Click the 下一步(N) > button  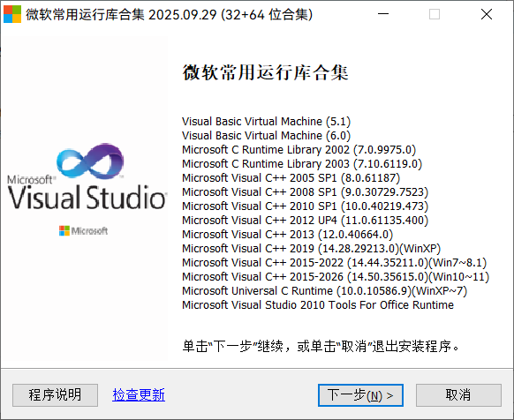(360, 395)
